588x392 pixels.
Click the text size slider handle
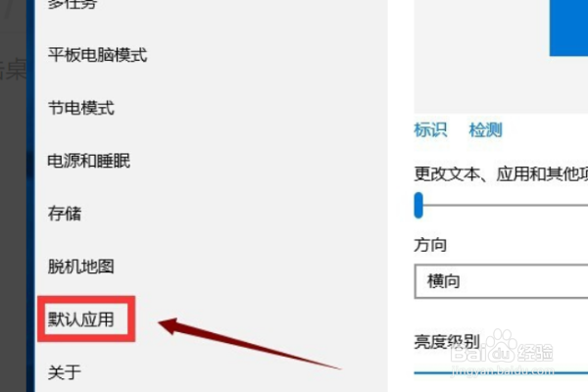[x=418, y=205]
